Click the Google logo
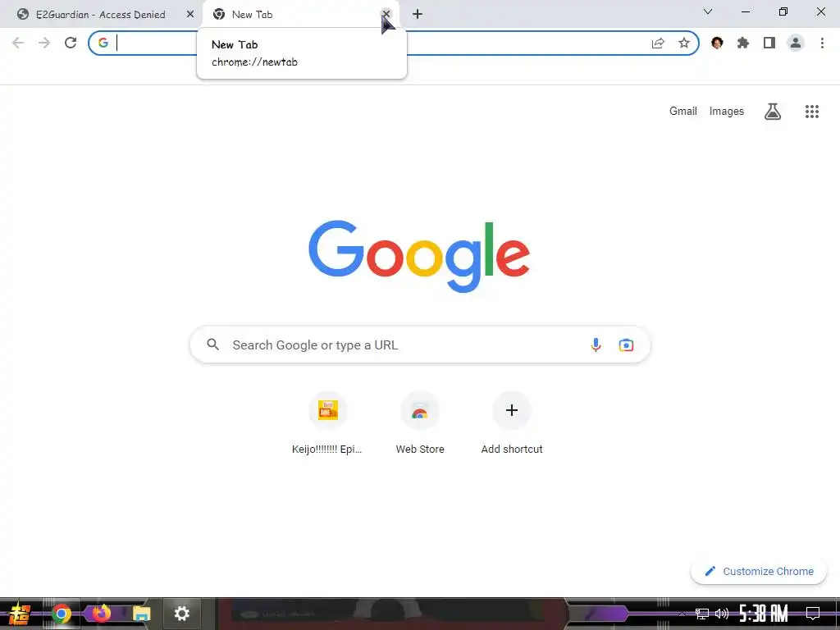The width and height of the screenshot is (840, 630). pos(419,256)
